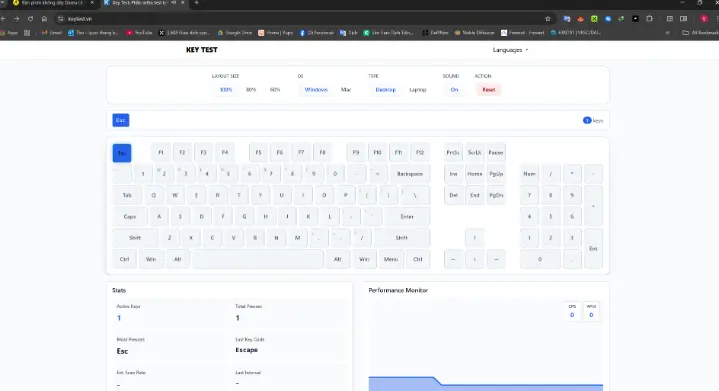This screenshot has width=719, height=391.
Task: Click the up arrow key
Action: tap(475, 238)
